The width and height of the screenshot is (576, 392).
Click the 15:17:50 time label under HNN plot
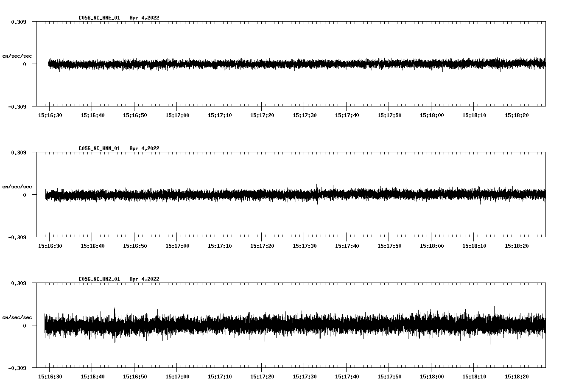389,246
